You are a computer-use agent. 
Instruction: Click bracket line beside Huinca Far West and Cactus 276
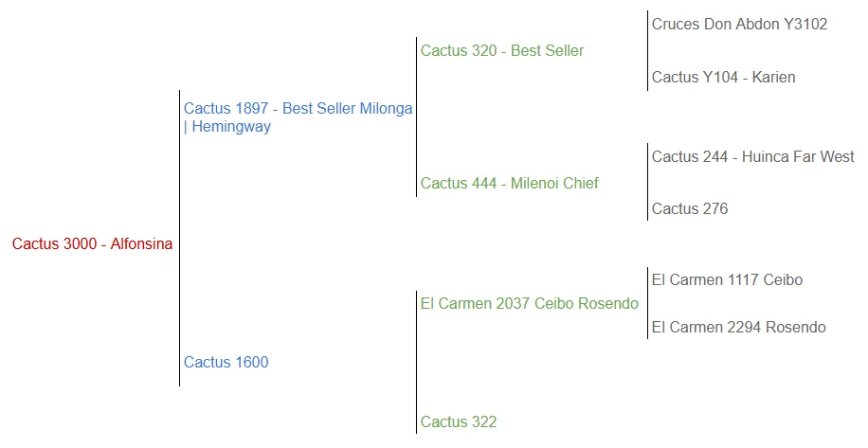click(x=647, y=183)
